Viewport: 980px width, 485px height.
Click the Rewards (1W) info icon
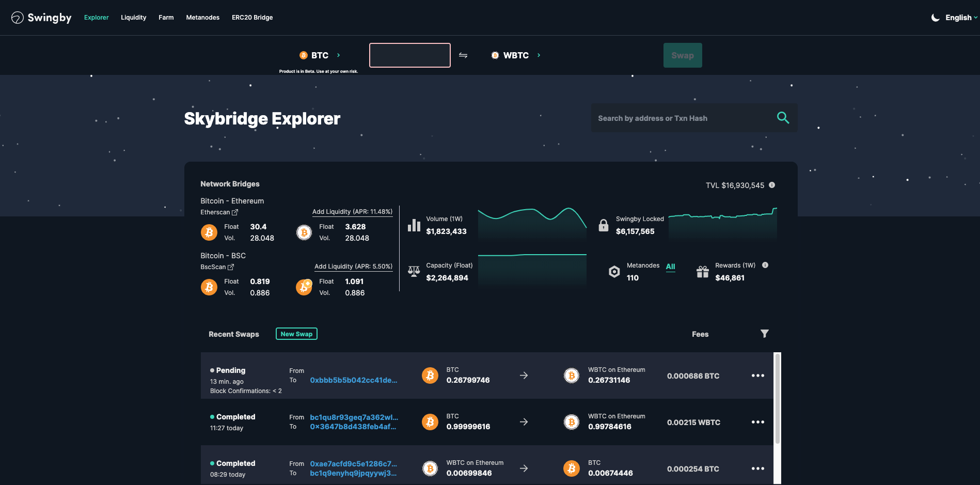[x=765, y=265]
